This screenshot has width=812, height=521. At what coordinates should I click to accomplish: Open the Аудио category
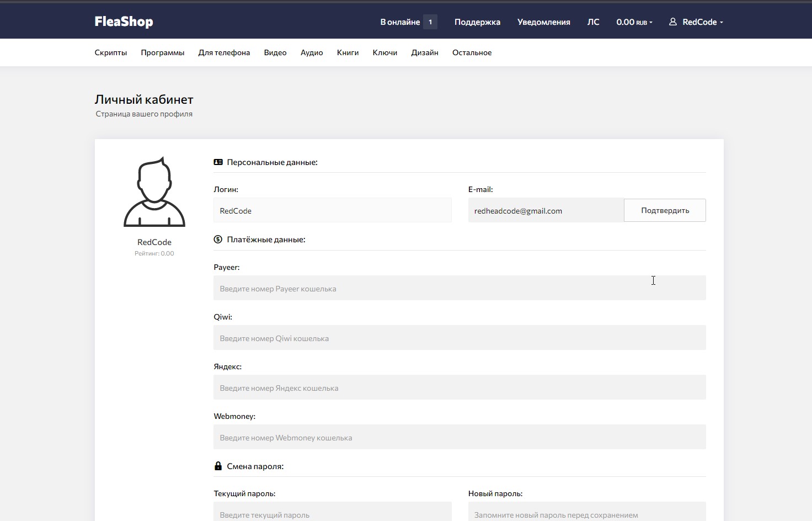click(x=312, y=52)
